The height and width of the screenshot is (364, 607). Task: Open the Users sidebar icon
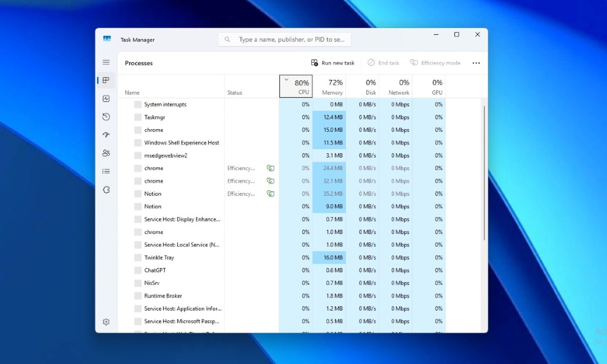pyautogui.click(x=106, y=153)
